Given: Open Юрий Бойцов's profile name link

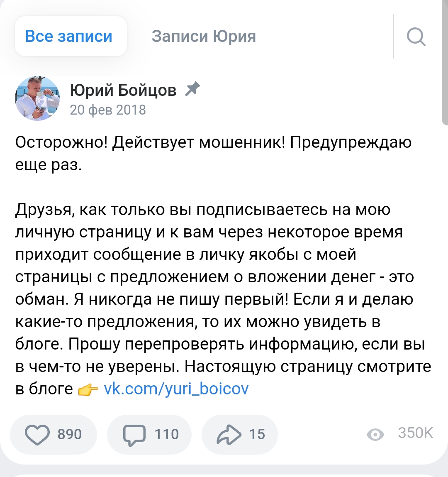Looking at the screenshot, I should (x=123, y=90).
